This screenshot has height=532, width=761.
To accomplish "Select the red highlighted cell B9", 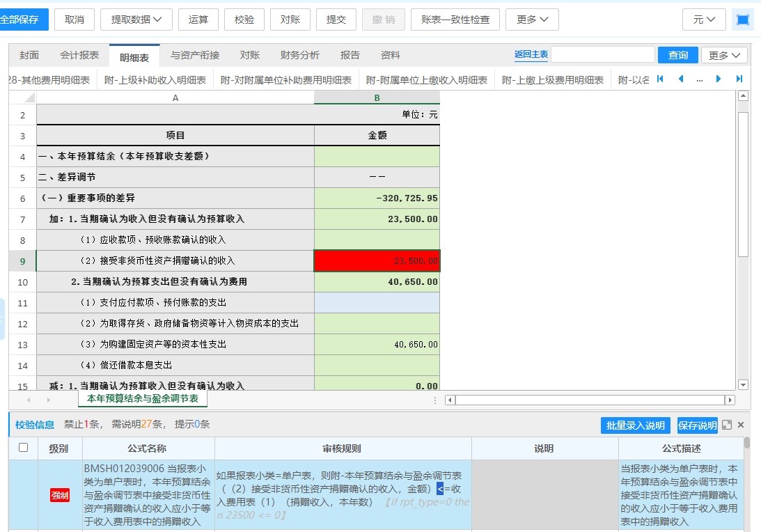I will coord(377,260).
